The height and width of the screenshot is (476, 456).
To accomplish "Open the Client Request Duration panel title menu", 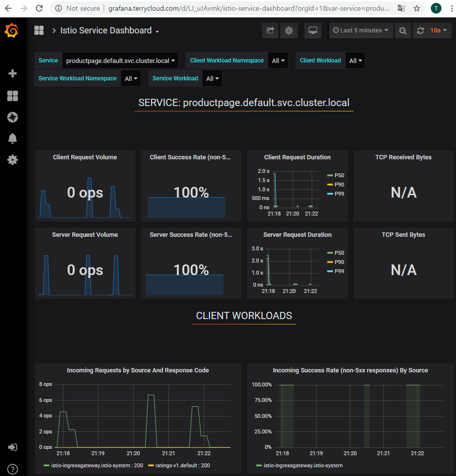I will click(297, 157).
